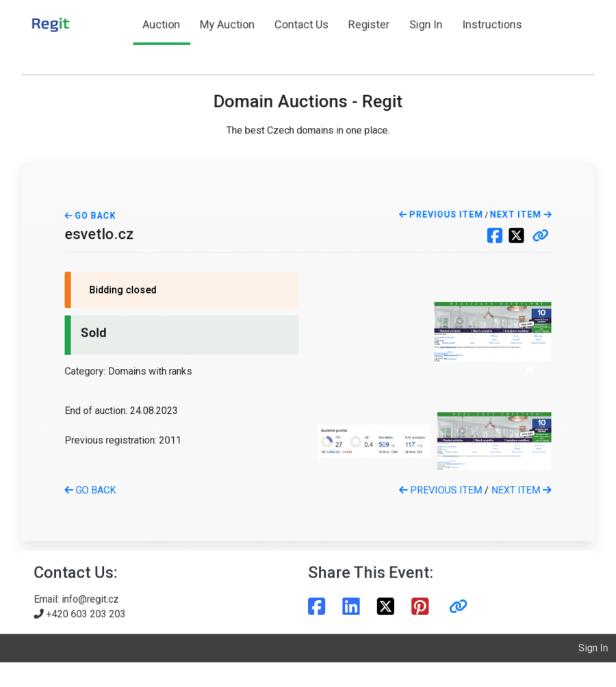Screen dimensions: 616x687
Task: Click the Regit logo
Action: tap(51, 25)
